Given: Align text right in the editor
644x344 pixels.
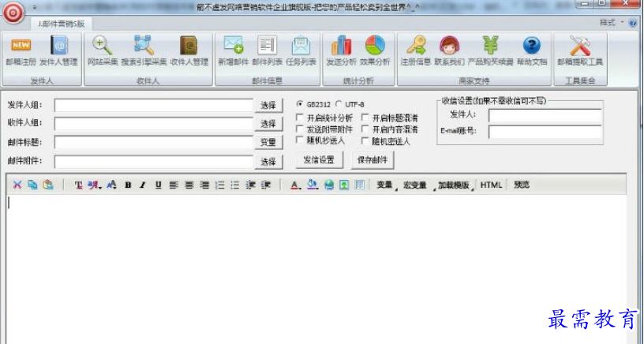Looking at the screenshot, I should tap(204, 185).
